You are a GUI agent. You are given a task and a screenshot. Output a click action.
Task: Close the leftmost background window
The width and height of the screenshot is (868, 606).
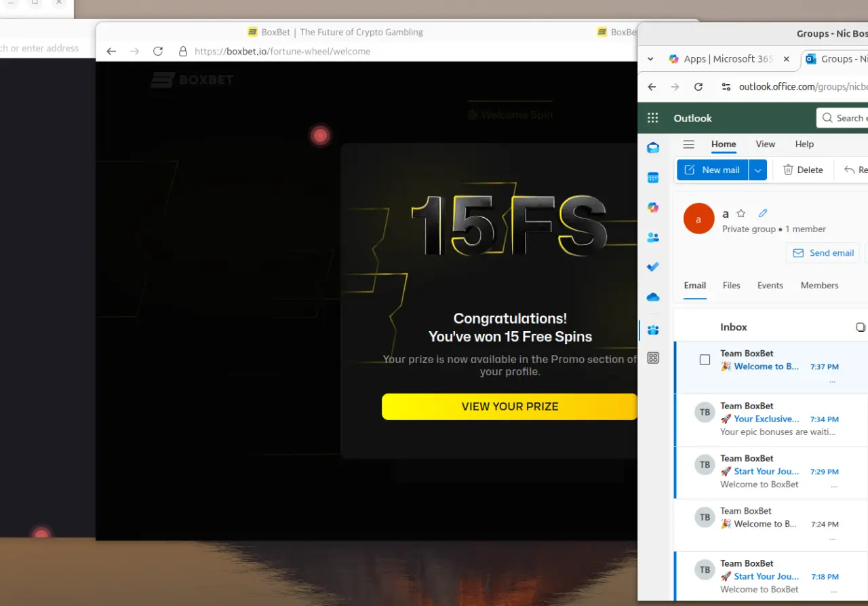(x=59, y=3)
